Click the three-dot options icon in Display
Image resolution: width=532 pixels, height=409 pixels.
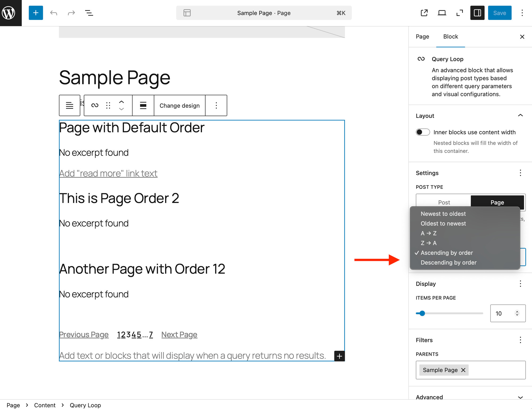click(x=520, y=283)
